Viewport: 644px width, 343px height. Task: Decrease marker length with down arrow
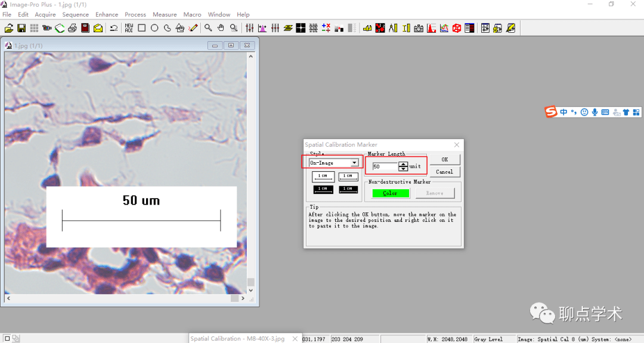(403, 168)
